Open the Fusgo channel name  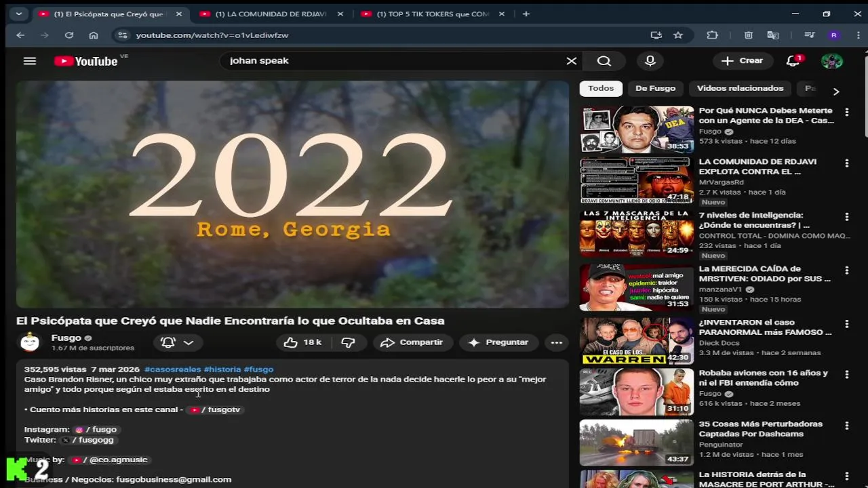(x=66, y=338)
